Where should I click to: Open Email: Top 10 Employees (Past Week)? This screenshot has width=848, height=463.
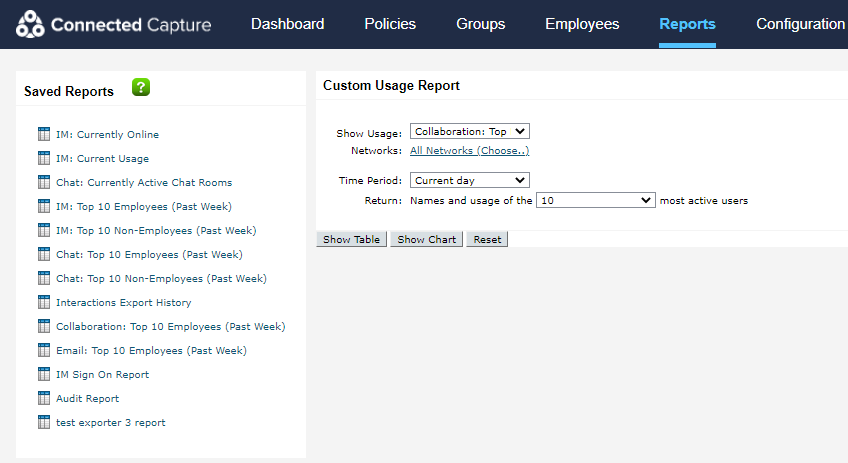(151, 350)
